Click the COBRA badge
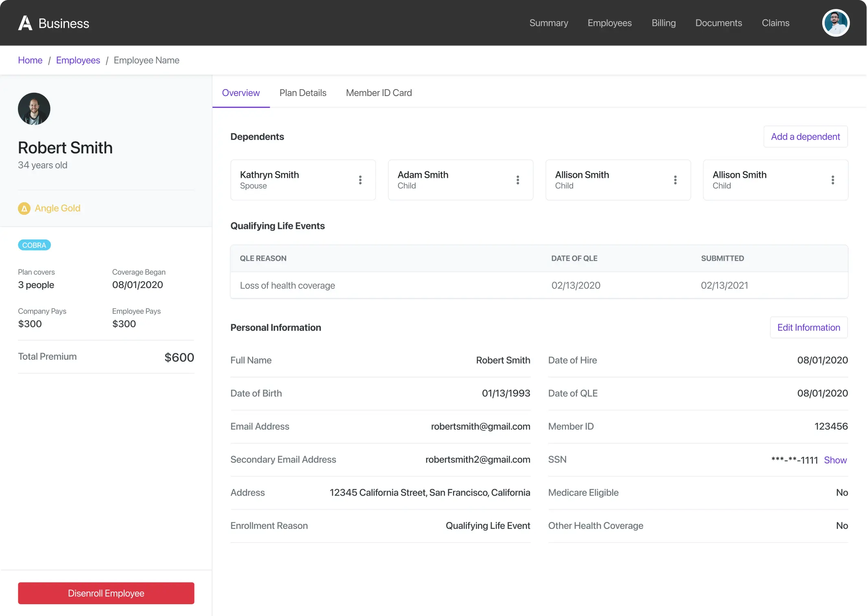The width and height of the screenshot is (867, 616). 34,245
